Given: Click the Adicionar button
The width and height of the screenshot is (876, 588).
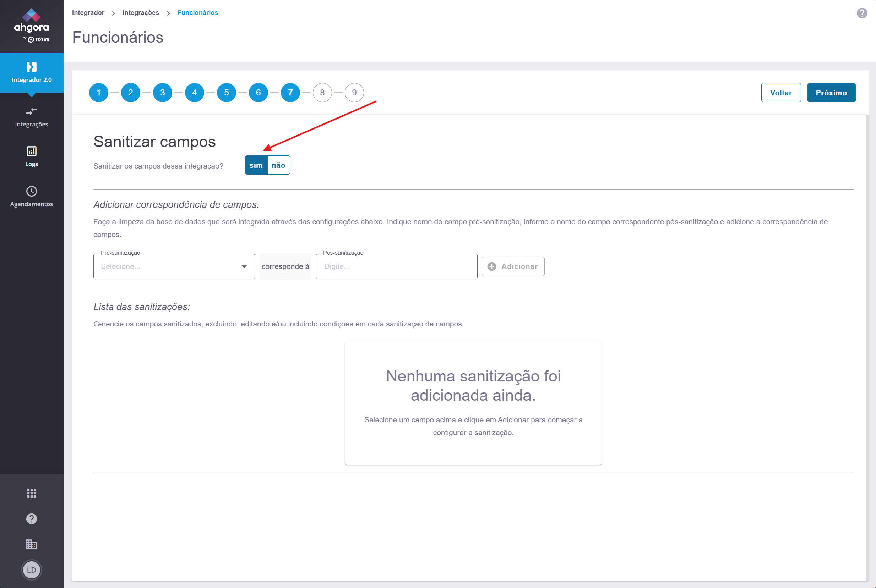Looking at the screenshot, I should click(x=513, y=266).
